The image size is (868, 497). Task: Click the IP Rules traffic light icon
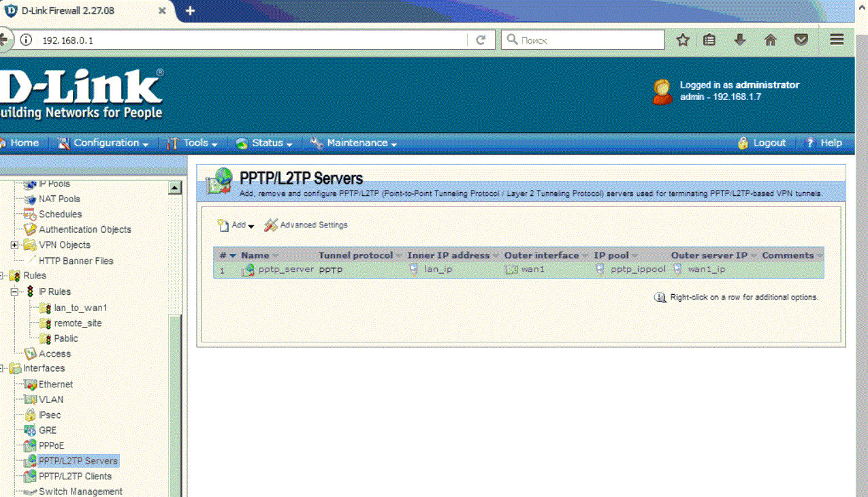30,291
